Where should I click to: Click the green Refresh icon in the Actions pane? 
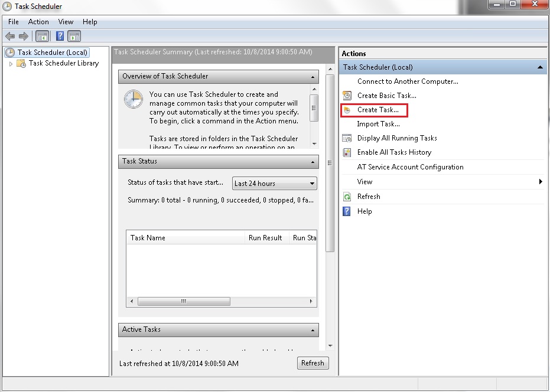pyautogui.click(x=347, y=197)
